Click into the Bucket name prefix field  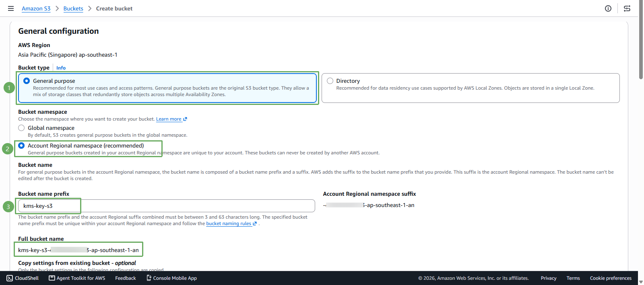[x=167, y=206]
